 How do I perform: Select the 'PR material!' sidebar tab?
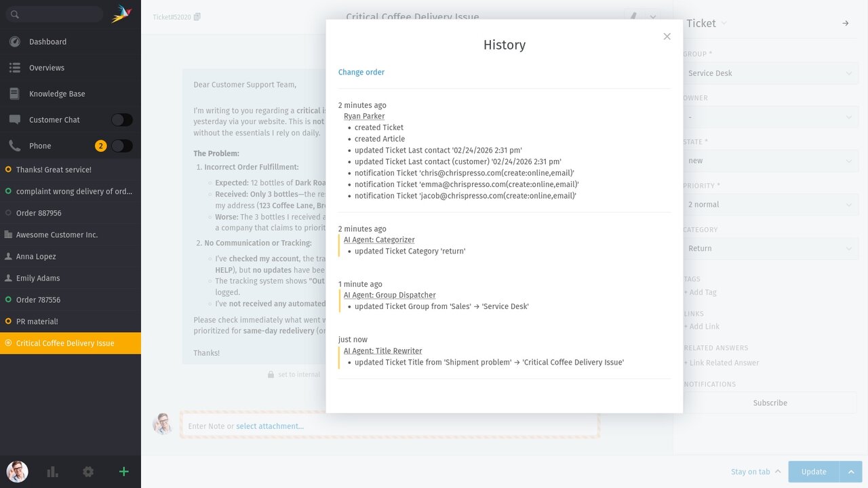pos(37,321)
